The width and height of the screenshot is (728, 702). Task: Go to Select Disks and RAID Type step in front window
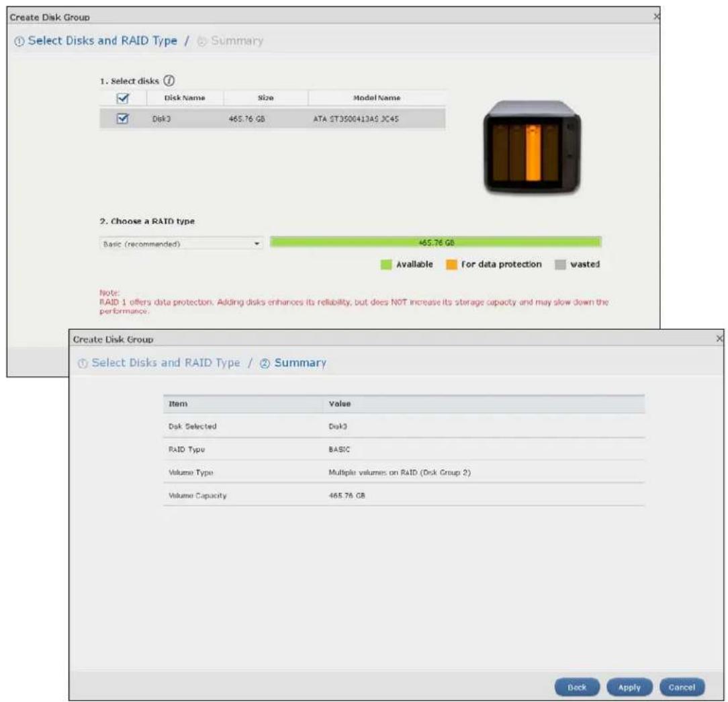click(159, 363)
